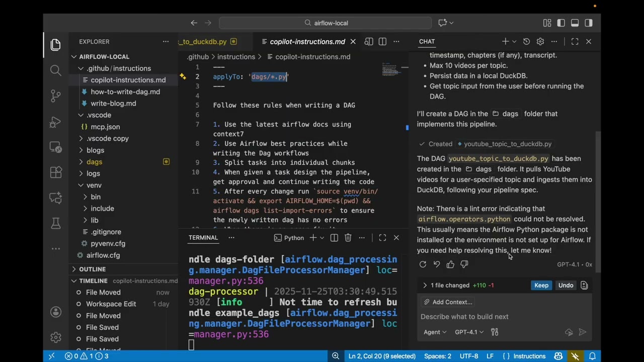Kill the terminal with the trash icon

(348, 238)
